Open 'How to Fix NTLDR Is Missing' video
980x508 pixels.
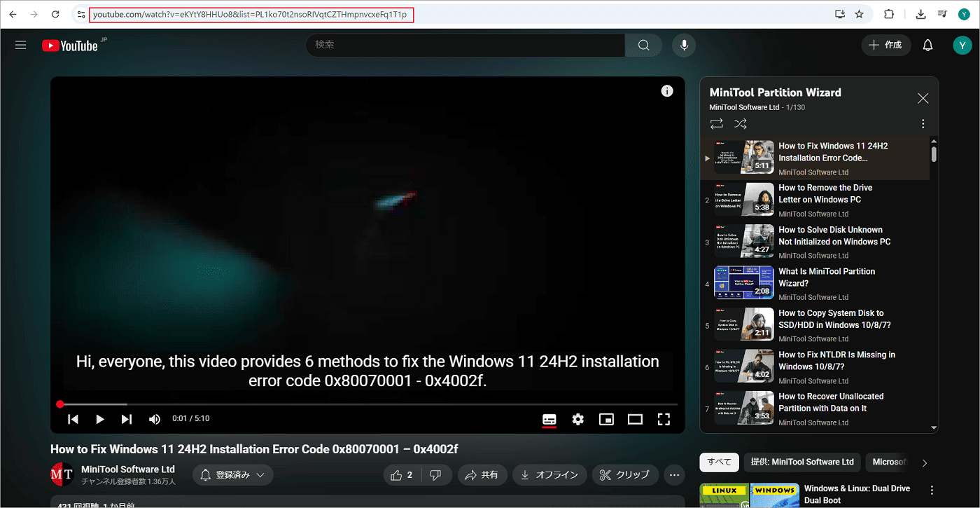pos(815,367)
